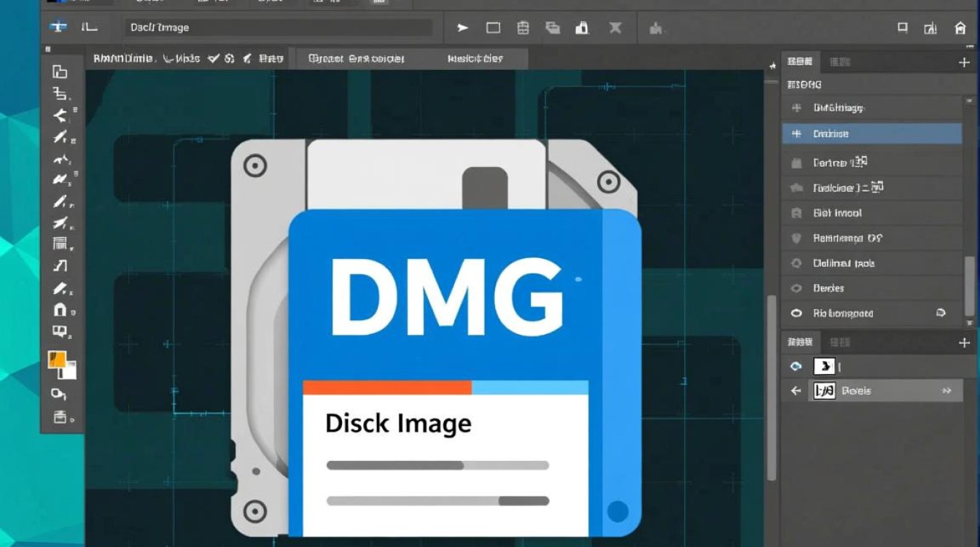980x547 pixels.
Task: Switch to the third document tab
Action: point(475,58)
